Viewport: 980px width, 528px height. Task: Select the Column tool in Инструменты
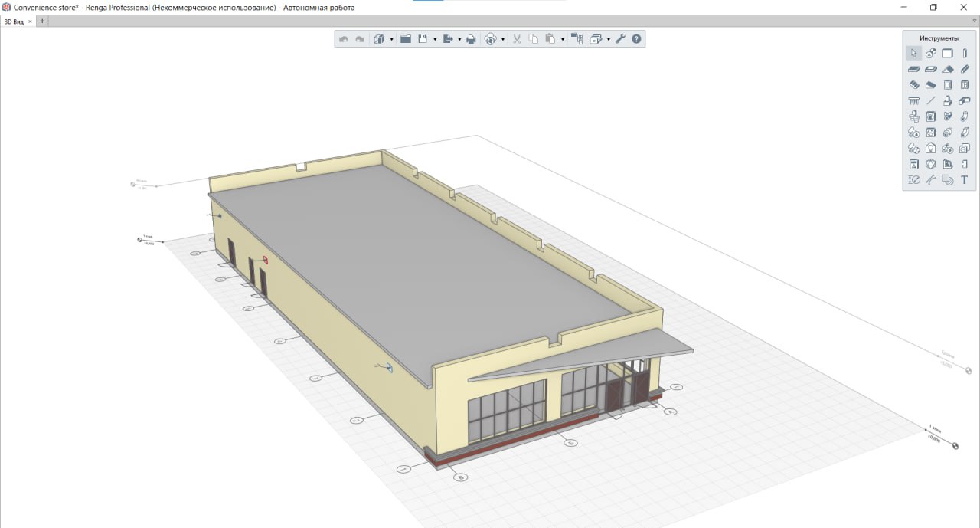tap(965, 53)
